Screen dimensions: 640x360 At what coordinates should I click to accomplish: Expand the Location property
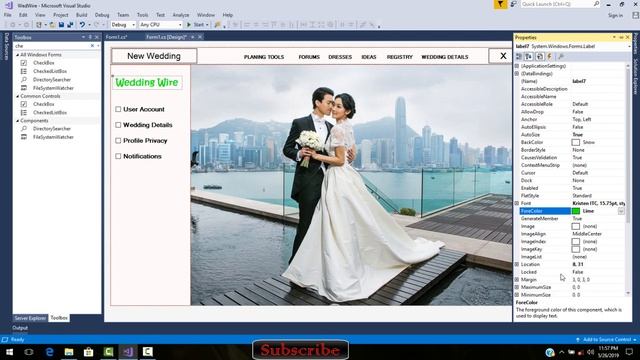[x=517, y=264]
